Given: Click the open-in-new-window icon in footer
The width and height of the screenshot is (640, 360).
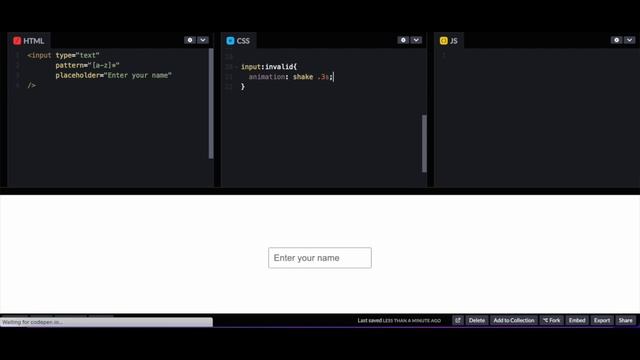Looking at the screenshot, I should (x=458, y=320).
